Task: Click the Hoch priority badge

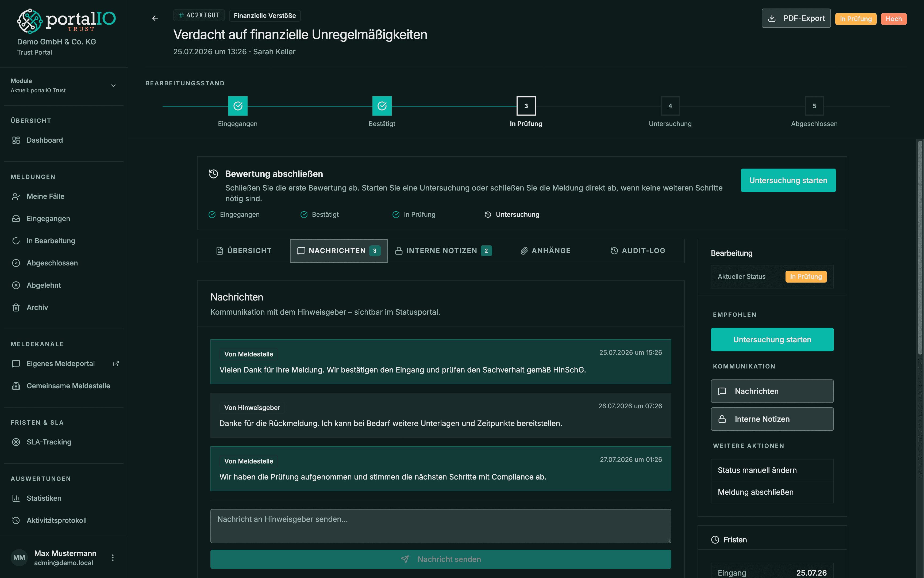Action: pos(894,19)
